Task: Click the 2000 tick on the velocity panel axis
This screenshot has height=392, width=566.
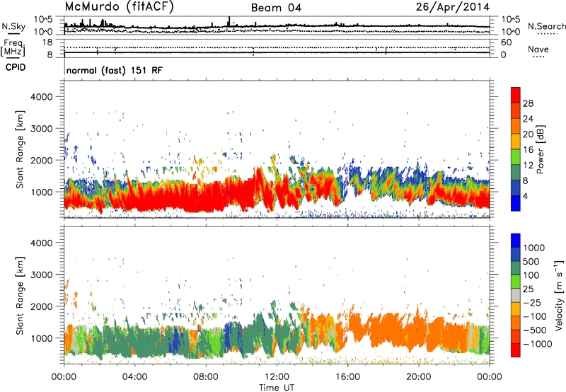Action: tap(42, 306)
